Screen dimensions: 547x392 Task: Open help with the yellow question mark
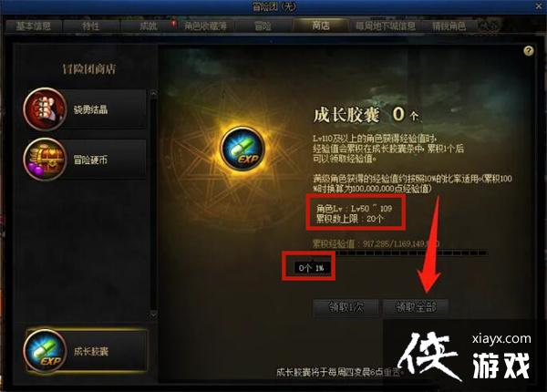[529, 51]
